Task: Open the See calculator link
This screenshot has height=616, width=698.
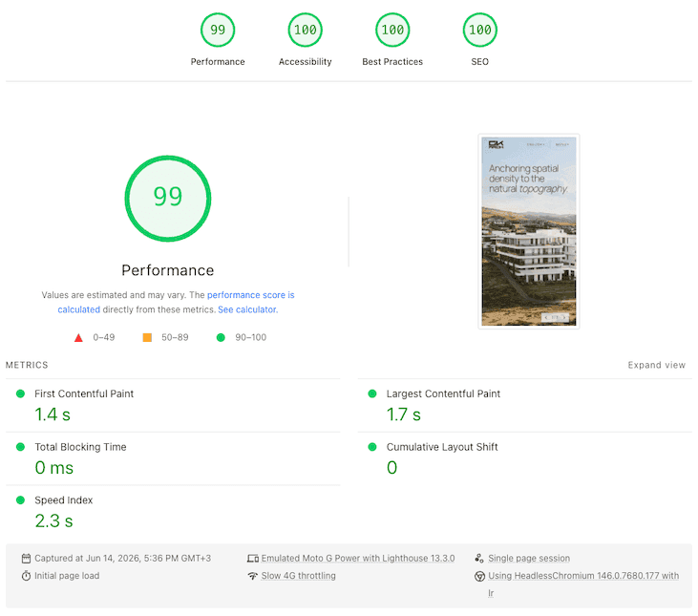Action: tap(247, 309)
